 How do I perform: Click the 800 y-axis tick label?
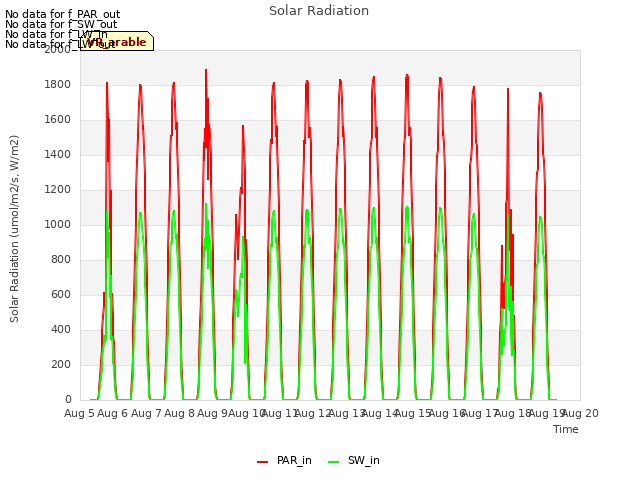[61, 259]
